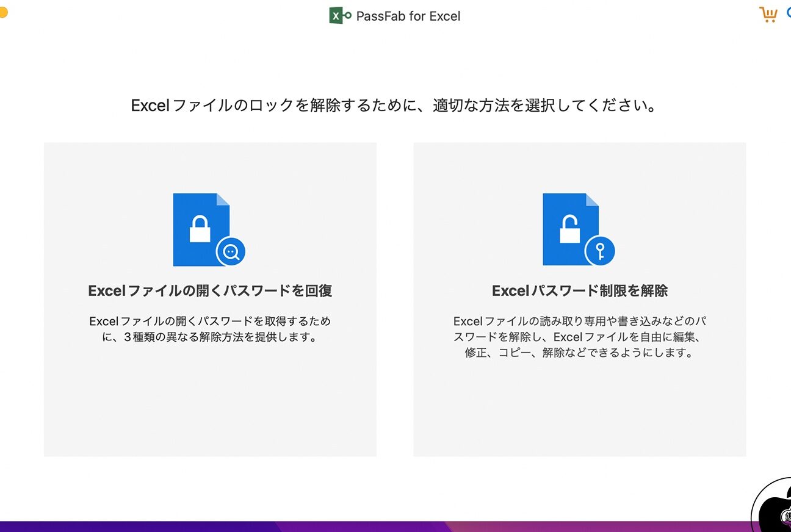
Task: Click the PassFab green Excel key logo
Action: tap(340, 16)
